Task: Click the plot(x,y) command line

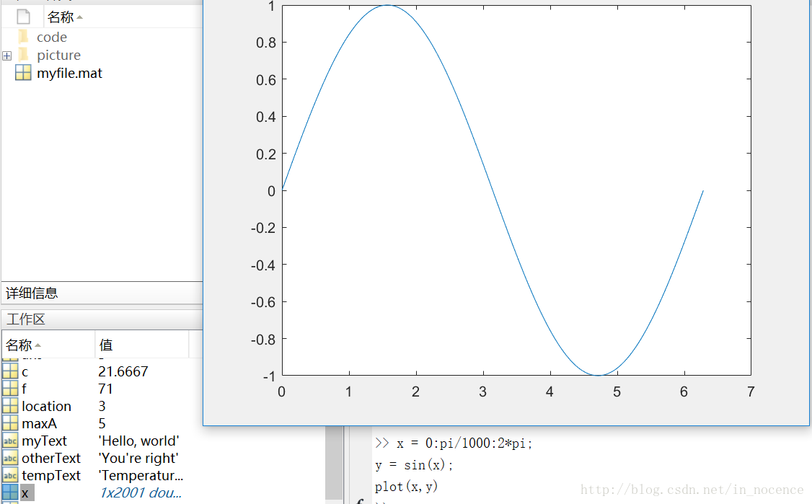Action: click(406, 487)
